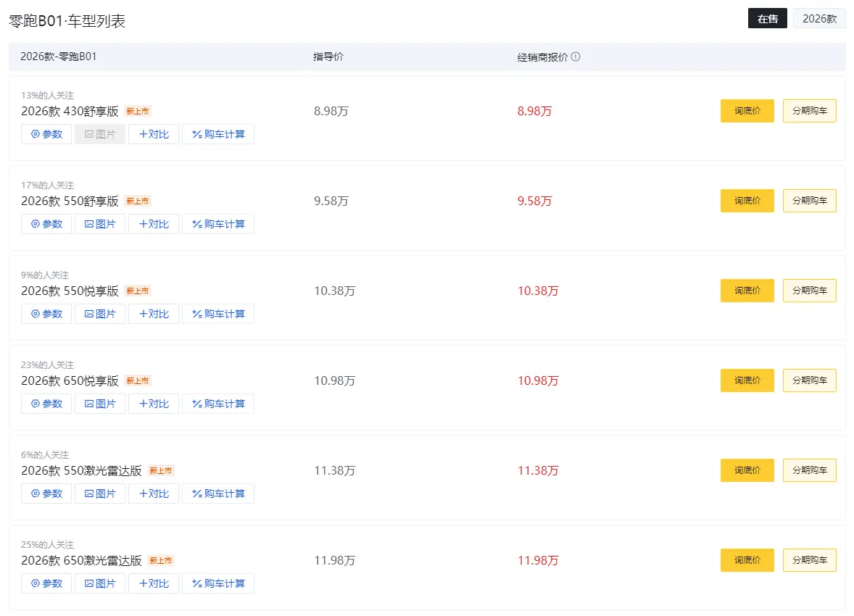Image resolution: width=854 pixels, height=616 pixels.
Task: Open purchase calculator (购车计算) for 550舒享版
Action: (218, 224)
